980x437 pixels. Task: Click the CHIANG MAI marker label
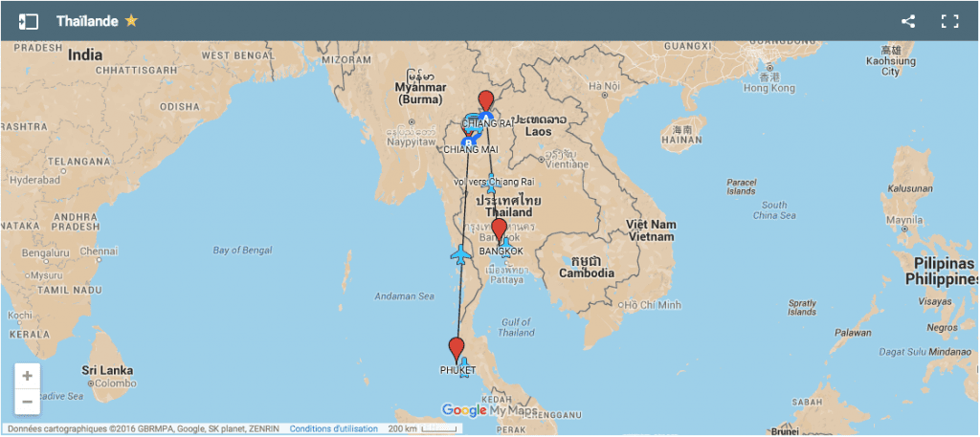tap(470, 150)
